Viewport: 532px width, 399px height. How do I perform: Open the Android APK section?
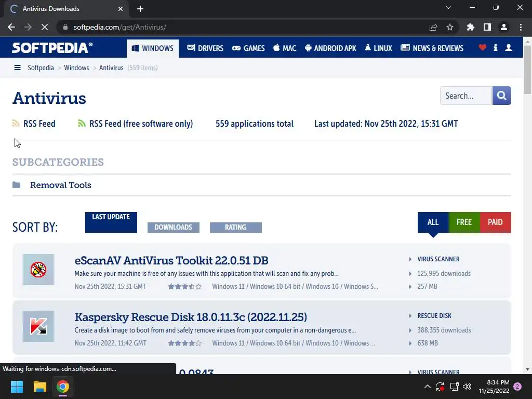[x=330, y=48]
